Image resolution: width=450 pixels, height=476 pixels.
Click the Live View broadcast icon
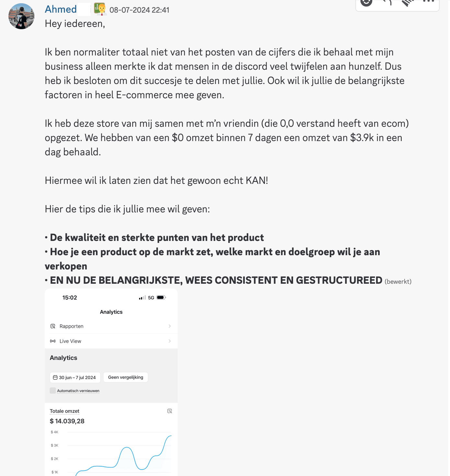click(x=53, y=341)
